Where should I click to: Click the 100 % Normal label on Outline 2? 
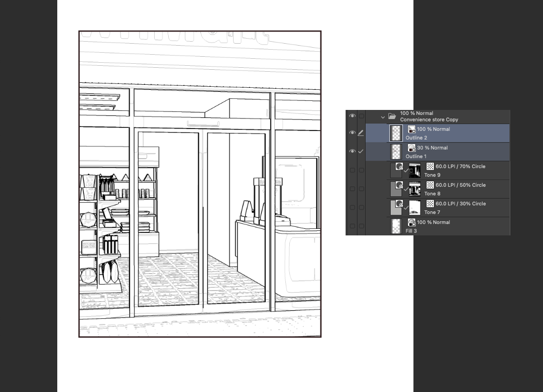tap(433, 129)
